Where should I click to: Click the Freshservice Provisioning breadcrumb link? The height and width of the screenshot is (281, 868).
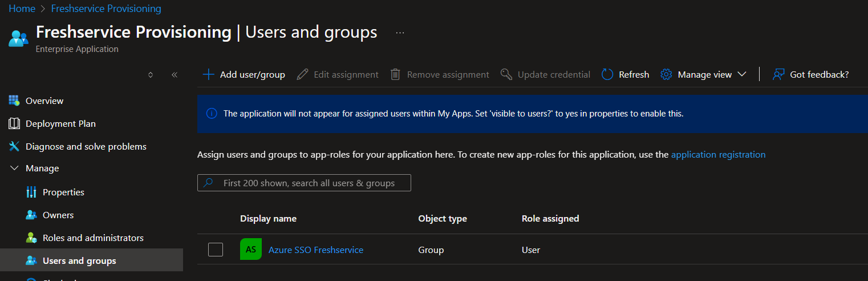point(106,9)
